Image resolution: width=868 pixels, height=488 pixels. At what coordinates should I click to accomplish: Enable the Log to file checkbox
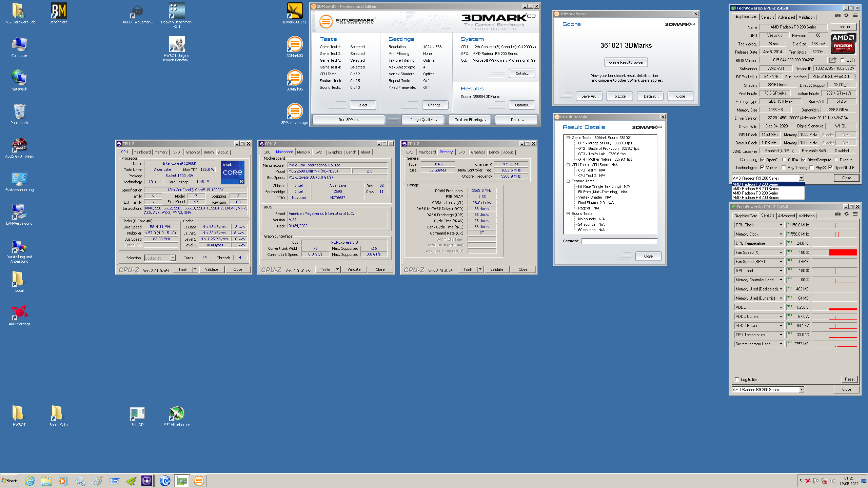737,379
